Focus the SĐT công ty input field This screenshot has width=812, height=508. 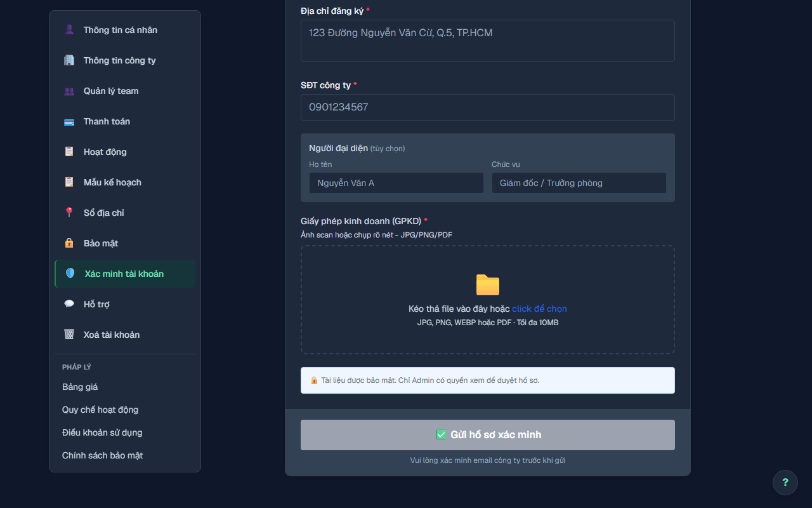[x=488, y=107]
